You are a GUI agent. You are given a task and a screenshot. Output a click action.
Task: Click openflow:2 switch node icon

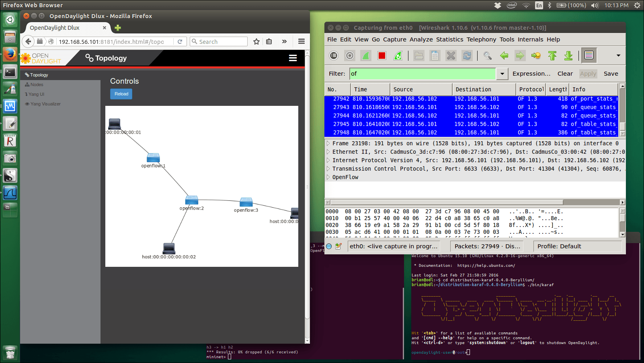click(x=192, y=200)
